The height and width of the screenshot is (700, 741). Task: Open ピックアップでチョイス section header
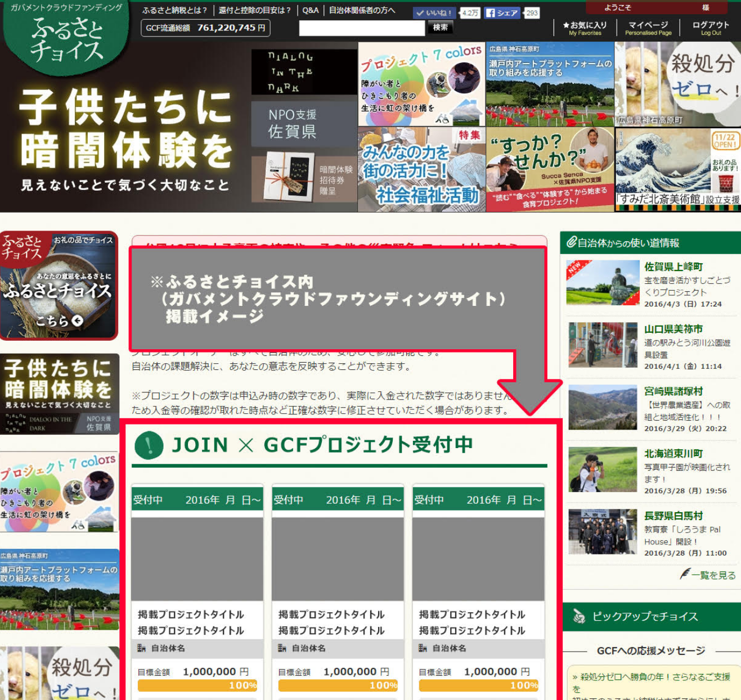(x=652, y=617)
